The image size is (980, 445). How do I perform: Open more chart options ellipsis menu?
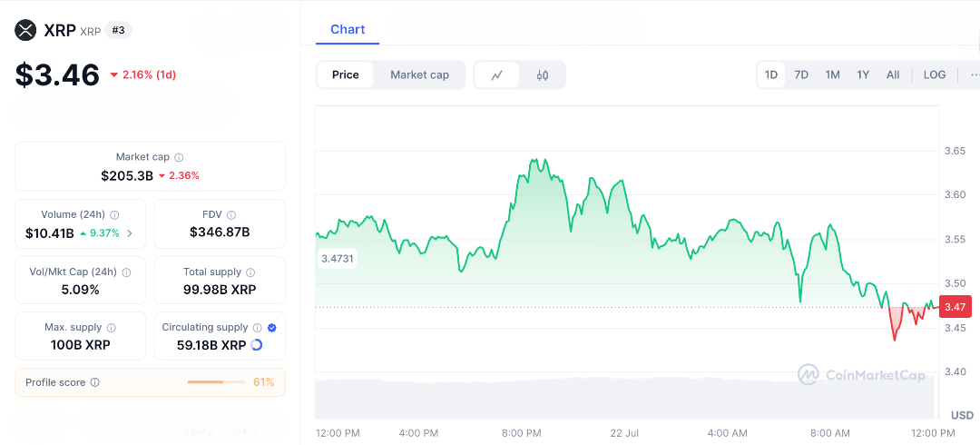point(974,74)
